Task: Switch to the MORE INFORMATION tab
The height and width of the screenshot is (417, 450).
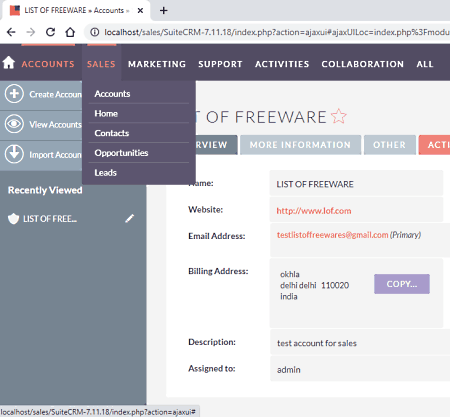Action: pyautogui.click(x=300, y=145)
